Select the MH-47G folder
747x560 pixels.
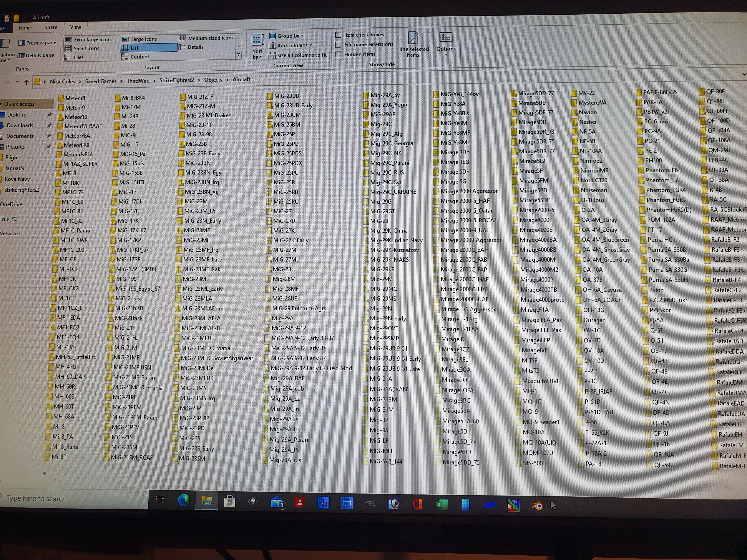62,367
